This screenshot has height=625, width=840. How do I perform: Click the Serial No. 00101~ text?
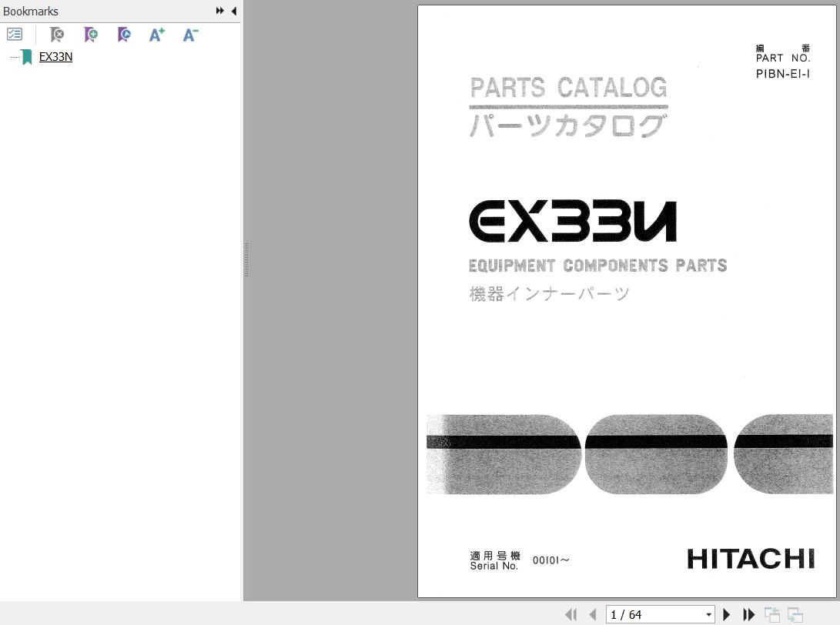(520, 561)
